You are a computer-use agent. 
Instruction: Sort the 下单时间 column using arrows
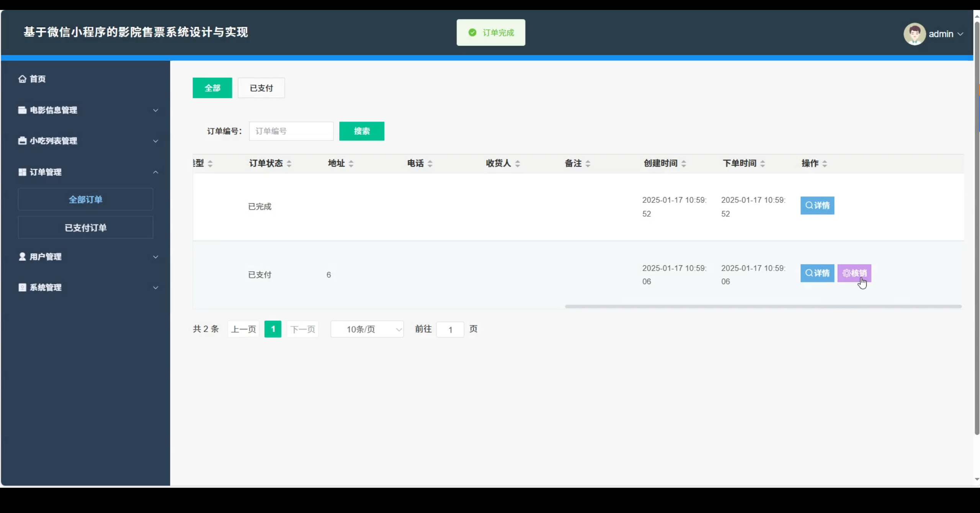point(763,164)
